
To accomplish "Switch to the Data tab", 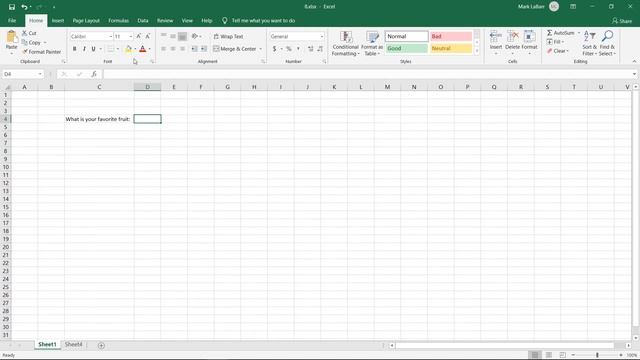I will click(143, 20).
